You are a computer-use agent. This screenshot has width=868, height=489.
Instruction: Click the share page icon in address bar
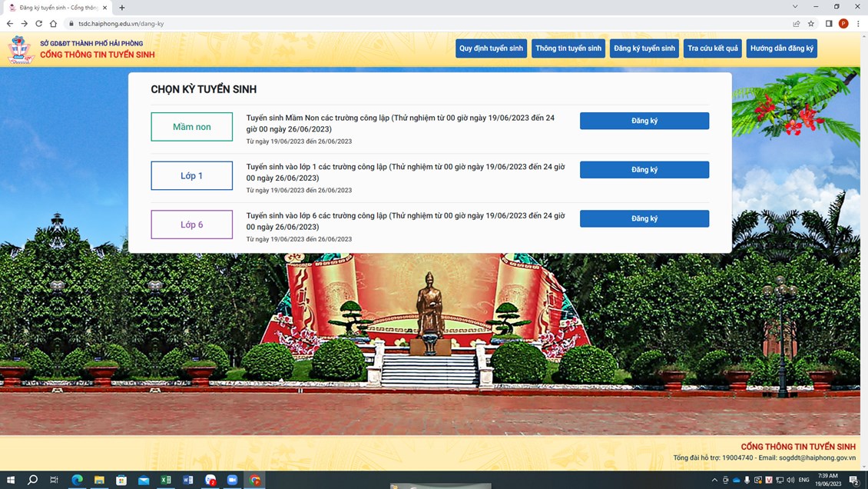coord(797,24)
